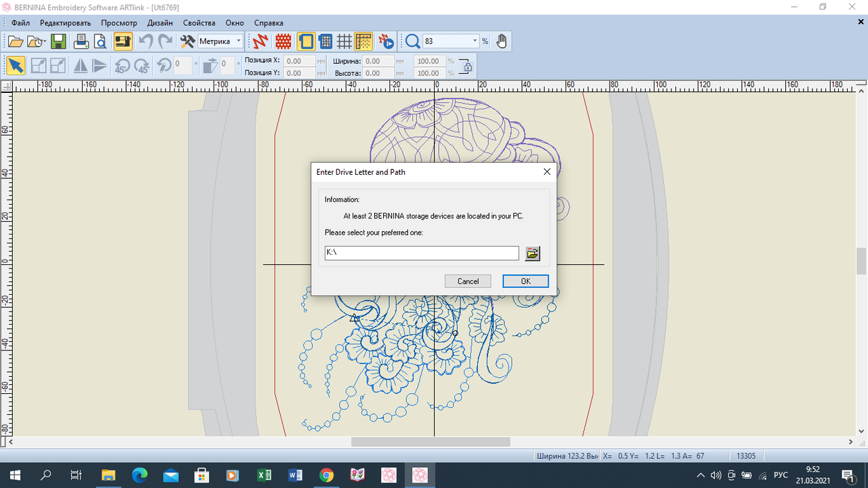The height and width of the screenshot is (488, 868).
Task: Click the Ширина value field
Action: click(x=378, y=61)
